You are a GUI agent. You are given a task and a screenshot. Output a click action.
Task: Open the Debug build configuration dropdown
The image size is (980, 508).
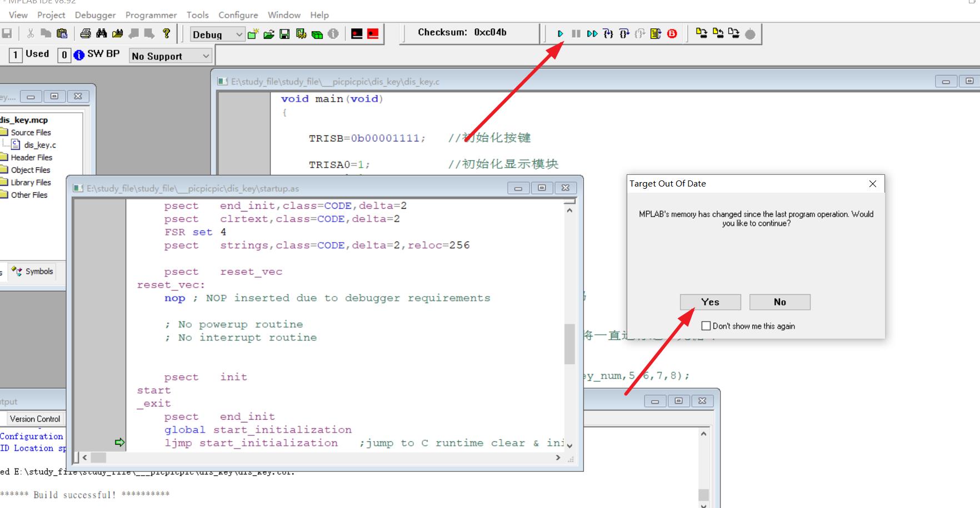tap(217, 34)
